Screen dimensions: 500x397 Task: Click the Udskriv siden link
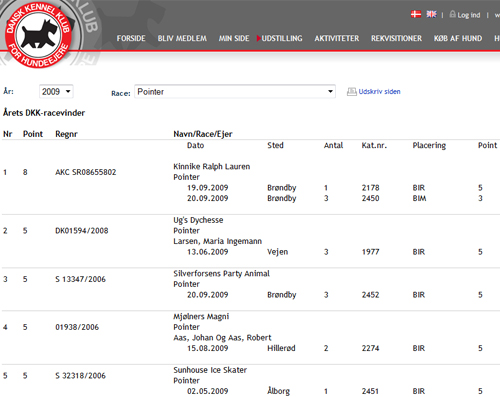tap(379, 92)
